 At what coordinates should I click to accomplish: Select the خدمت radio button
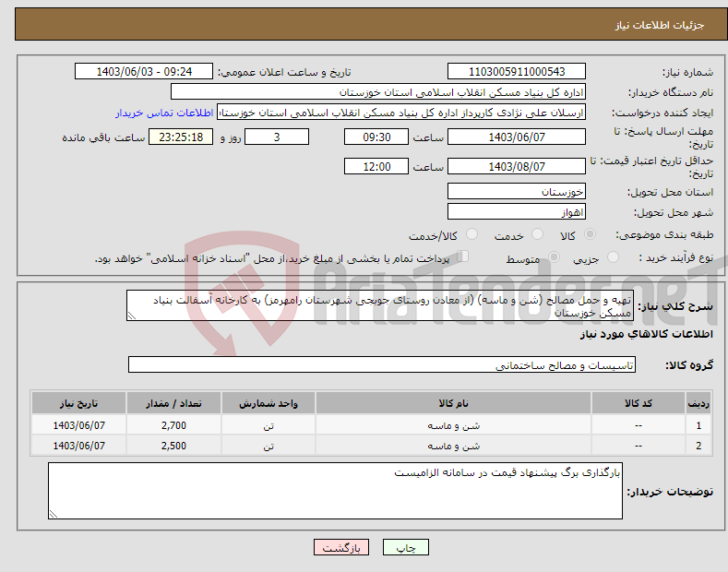click(537, 234)
